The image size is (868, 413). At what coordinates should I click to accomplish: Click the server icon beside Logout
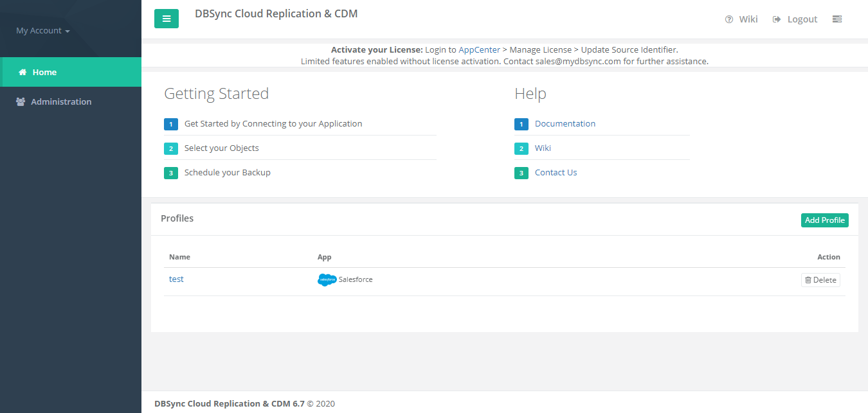(x=836, y=19)
